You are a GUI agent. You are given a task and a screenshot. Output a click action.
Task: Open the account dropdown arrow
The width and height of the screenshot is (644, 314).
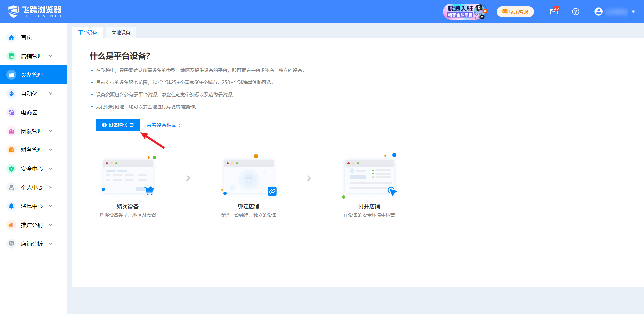click(633, 12)
